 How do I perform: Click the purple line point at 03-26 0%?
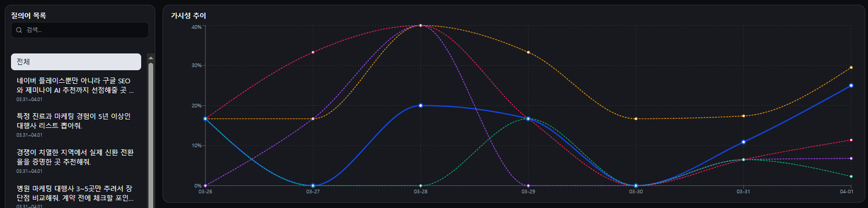205,185
